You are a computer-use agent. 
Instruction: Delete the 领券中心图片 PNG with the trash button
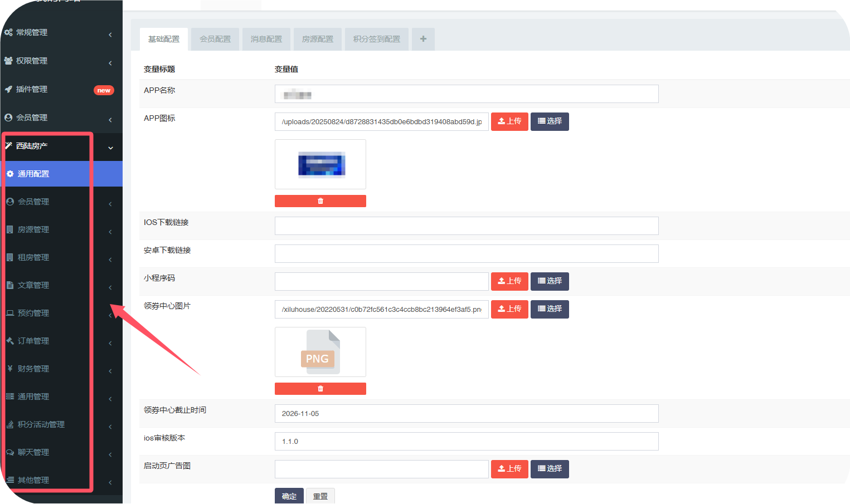pos(320,389)
